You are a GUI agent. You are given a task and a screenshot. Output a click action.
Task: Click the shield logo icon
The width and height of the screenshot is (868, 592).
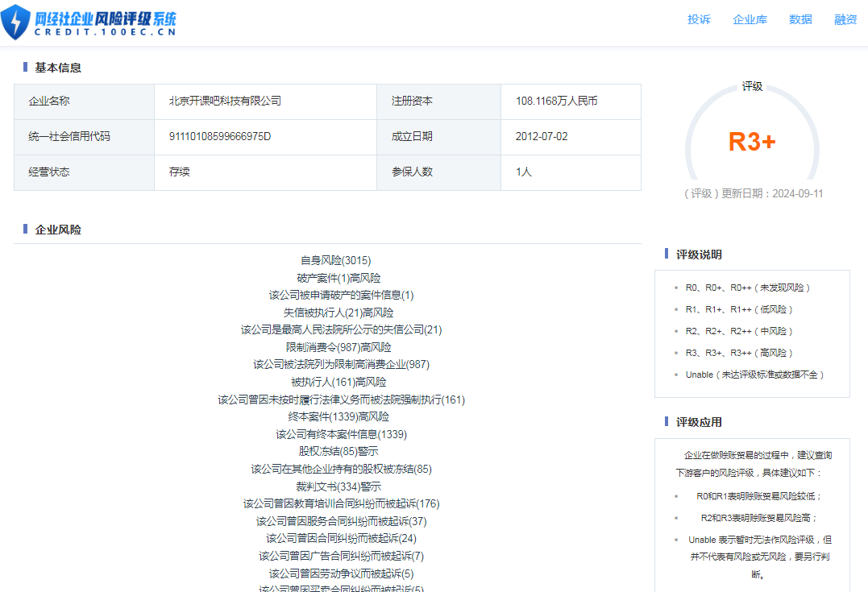(15, 22)
